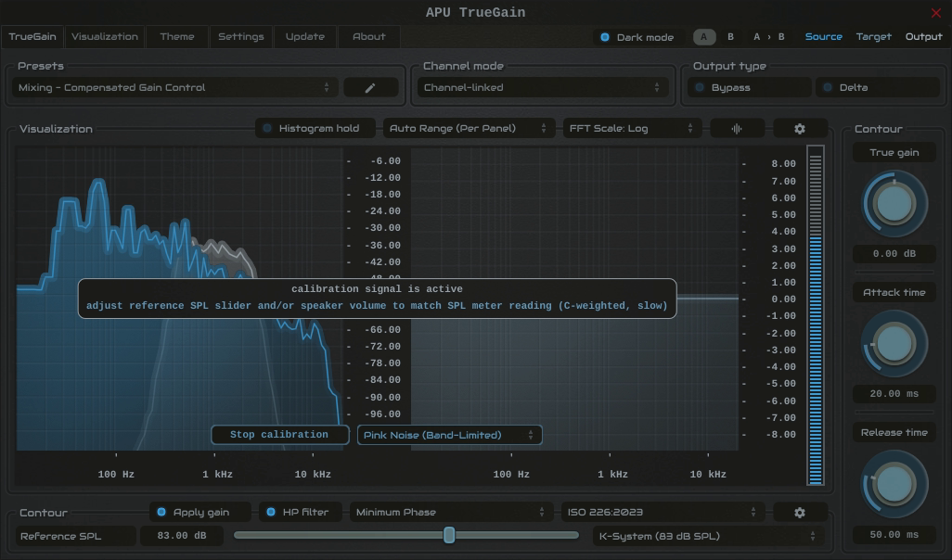Open the Theme tab

coord(177,37)
